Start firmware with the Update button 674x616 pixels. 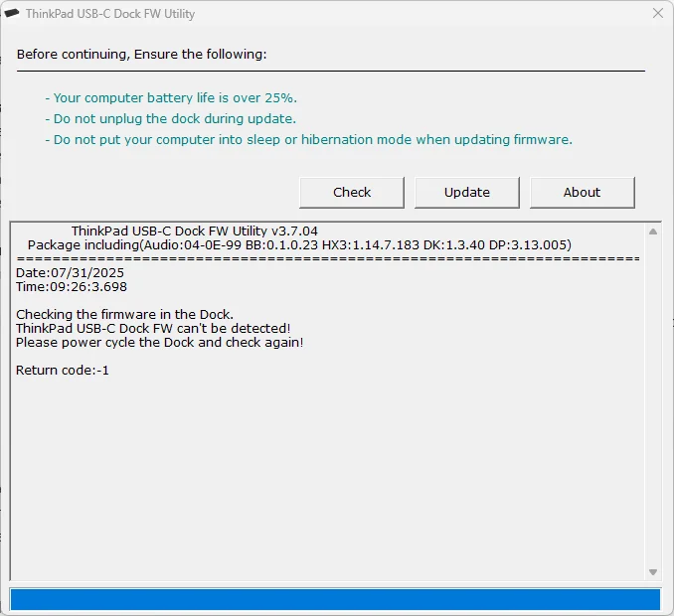click(x=467, y=193)
